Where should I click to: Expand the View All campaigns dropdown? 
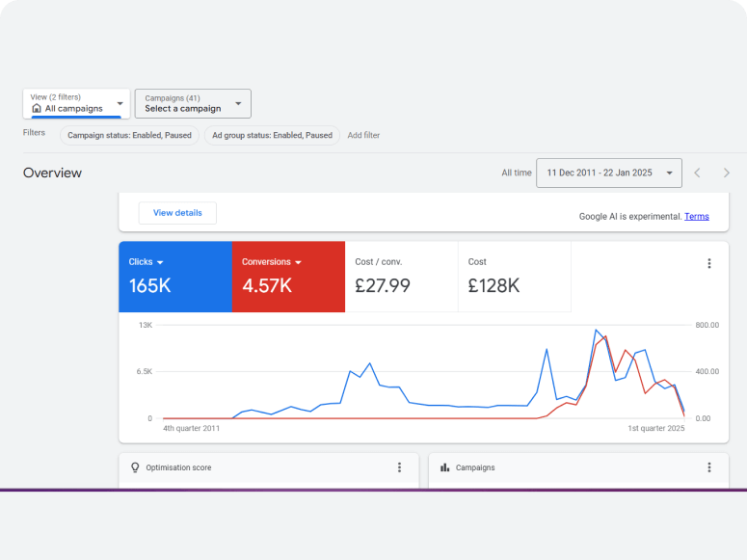click(120, 103)
